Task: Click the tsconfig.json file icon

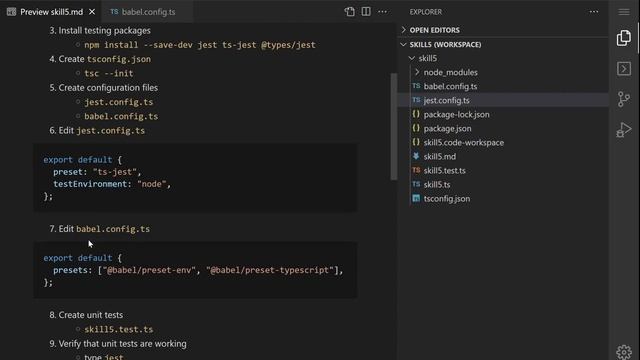Action: click(x=416, y=198)
